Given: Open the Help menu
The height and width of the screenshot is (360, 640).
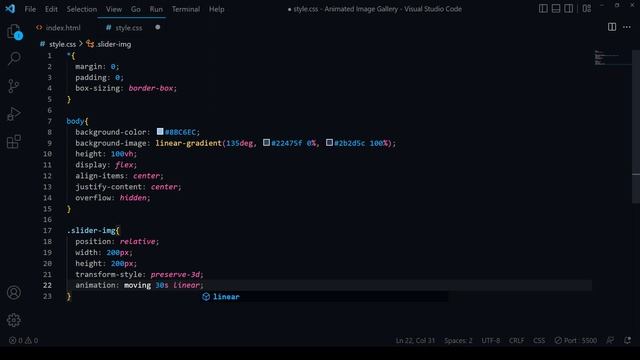Looking at the screenshot, I should [x=217, y=9].
